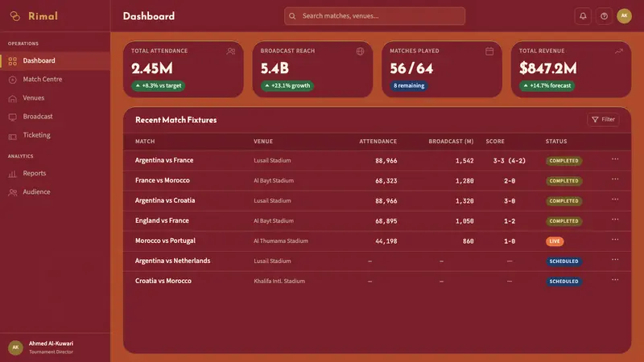Click the Venues stadium icon
644x362 pixels.
[13, 98]
